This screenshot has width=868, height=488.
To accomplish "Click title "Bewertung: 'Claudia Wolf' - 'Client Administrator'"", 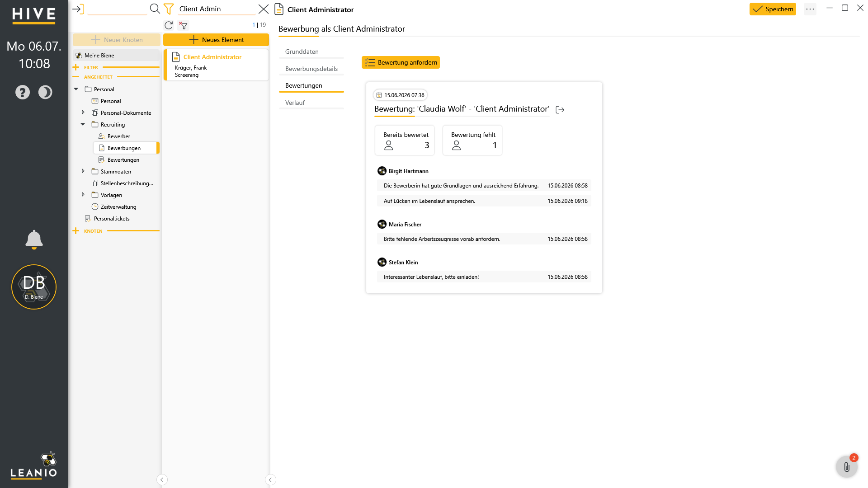I will tap(462, 109).
